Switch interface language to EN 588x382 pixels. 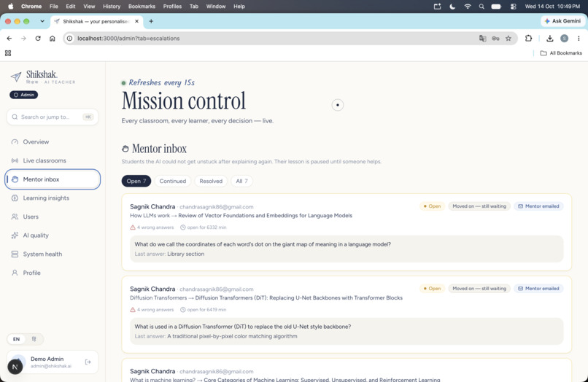tap(17, 339)
